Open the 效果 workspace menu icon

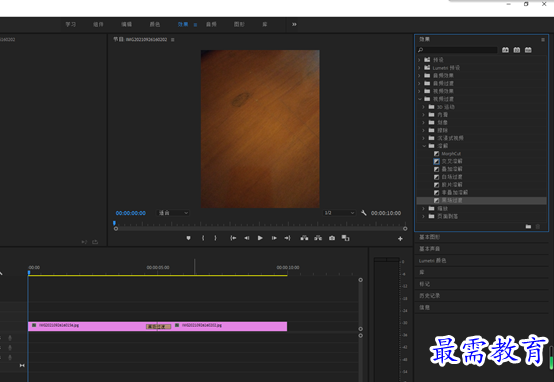195,25
